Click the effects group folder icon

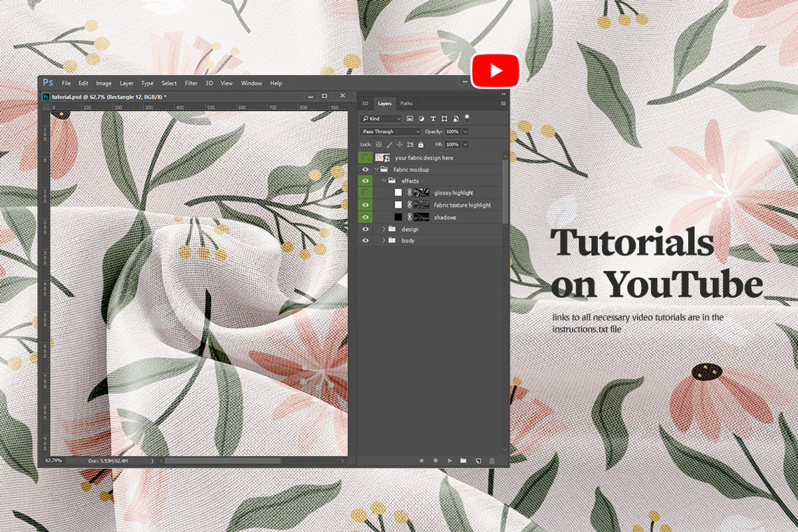tap(392, 181)
